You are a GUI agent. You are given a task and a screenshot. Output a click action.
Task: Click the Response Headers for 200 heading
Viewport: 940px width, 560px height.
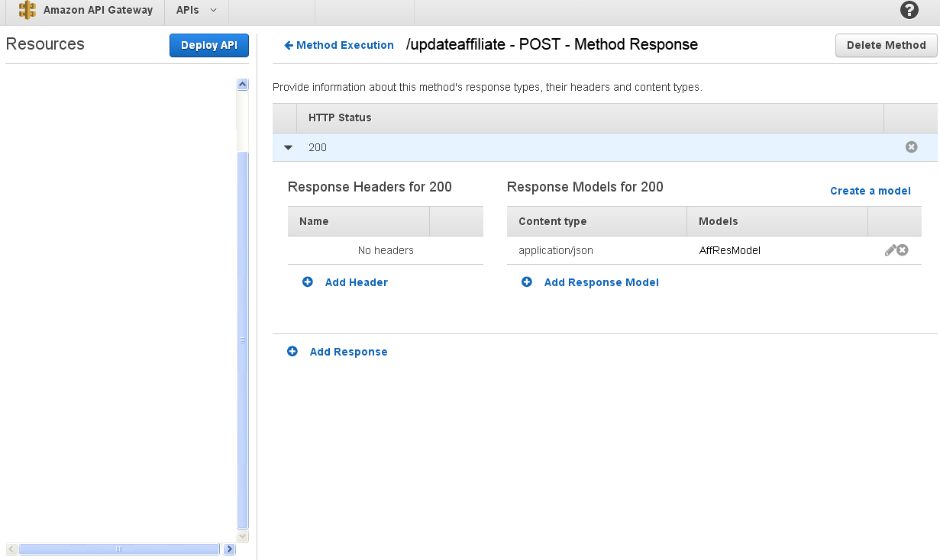370,187
